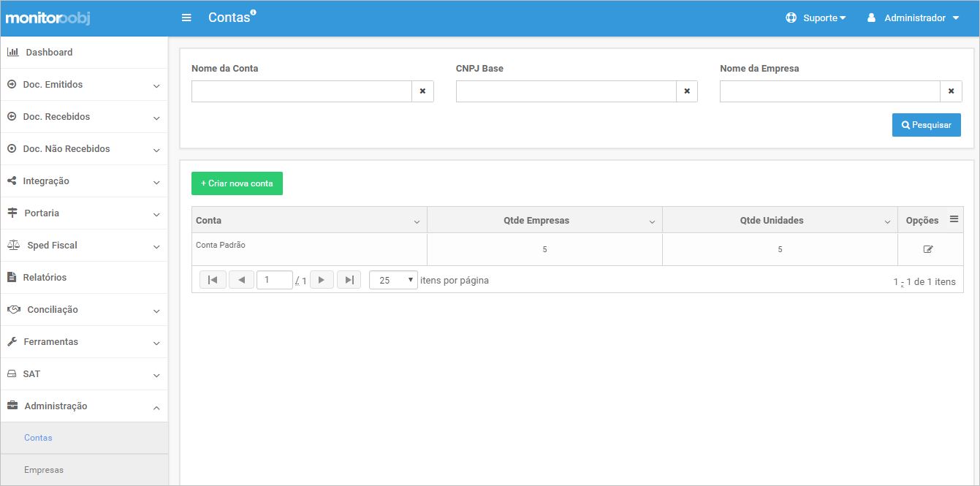Click the monitorobj logo
The height and width of the screenshot is (486, 980).
click(x=48, y=18)
